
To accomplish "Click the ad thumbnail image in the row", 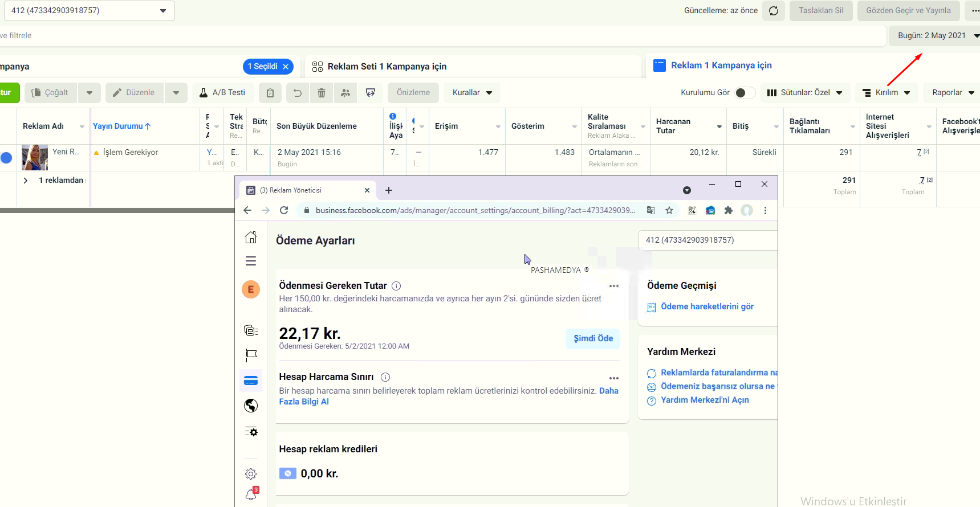I will [35, 158].
